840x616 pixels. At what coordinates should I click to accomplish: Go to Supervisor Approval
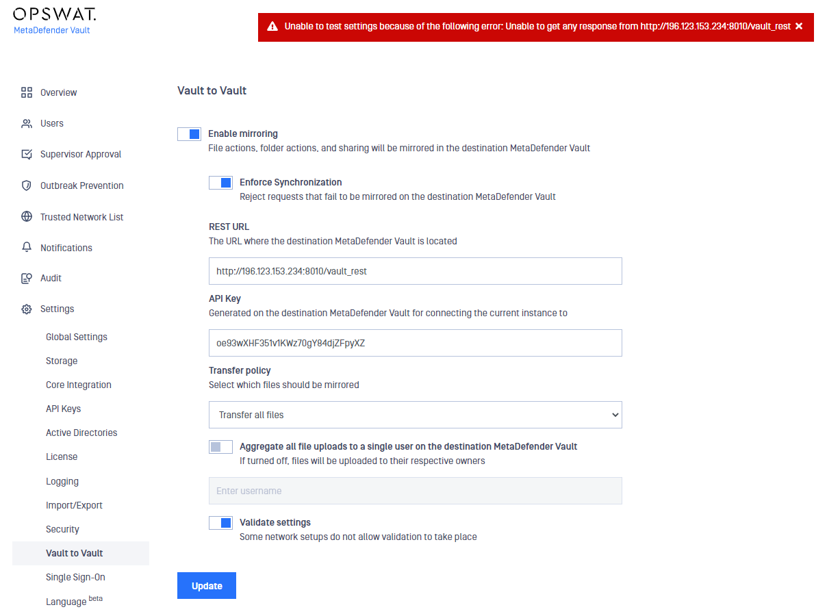pyautogui.click(x=81, y=154)
